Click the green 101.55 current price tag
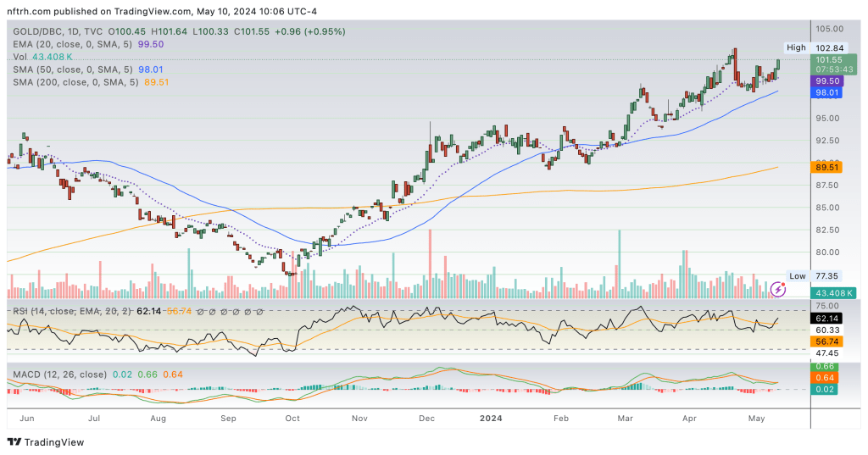Image resolution: width=868 pixels, height=455 pixels. (831, 60)
